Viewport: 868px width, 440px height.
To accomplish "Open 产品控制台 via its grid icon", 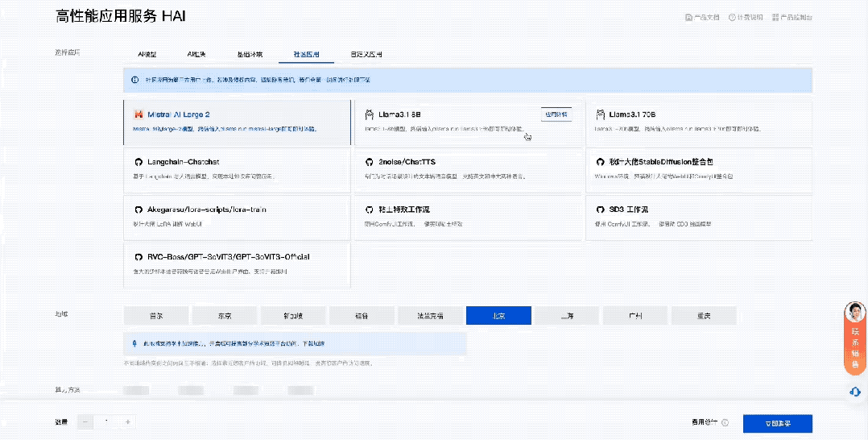I will point(775,18).
